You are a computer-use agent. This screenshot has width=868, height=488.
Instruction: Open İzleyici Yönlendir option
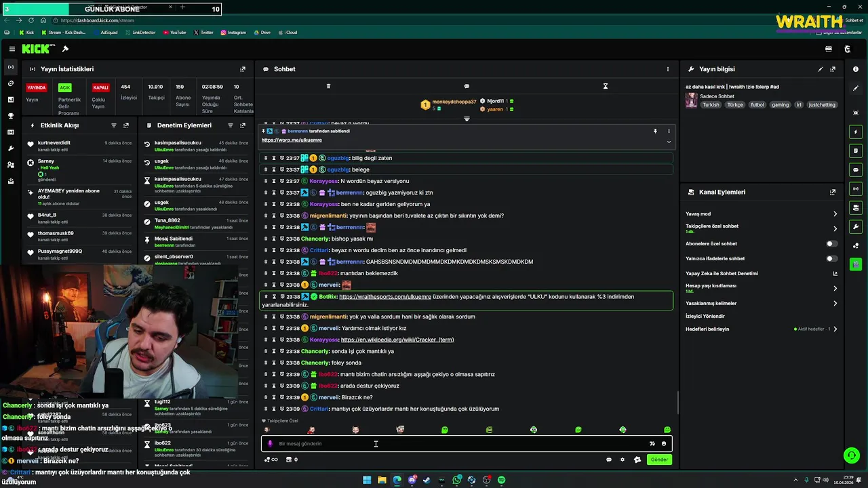tap(705, 316)
